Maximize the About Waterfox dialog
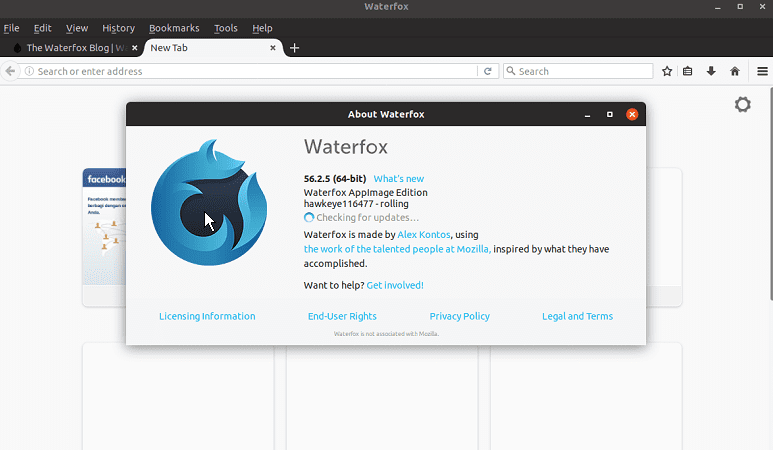The width and height of the screenshot is (773, 450). [x=610, y=114]
